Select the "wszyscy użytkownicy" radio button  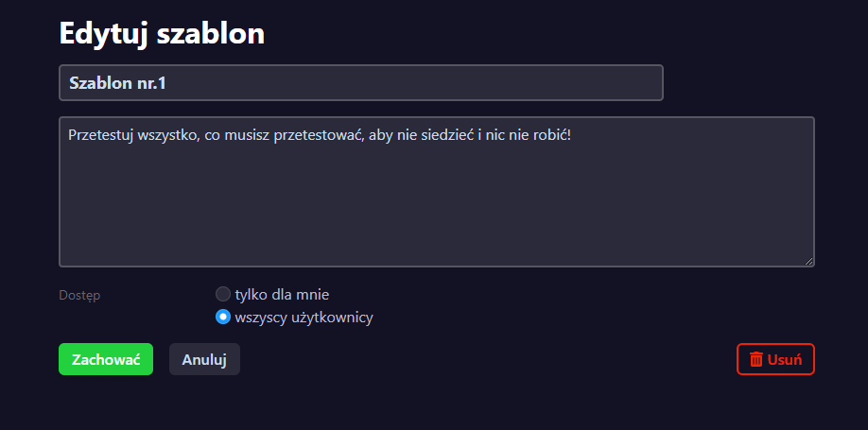point(223,317)
